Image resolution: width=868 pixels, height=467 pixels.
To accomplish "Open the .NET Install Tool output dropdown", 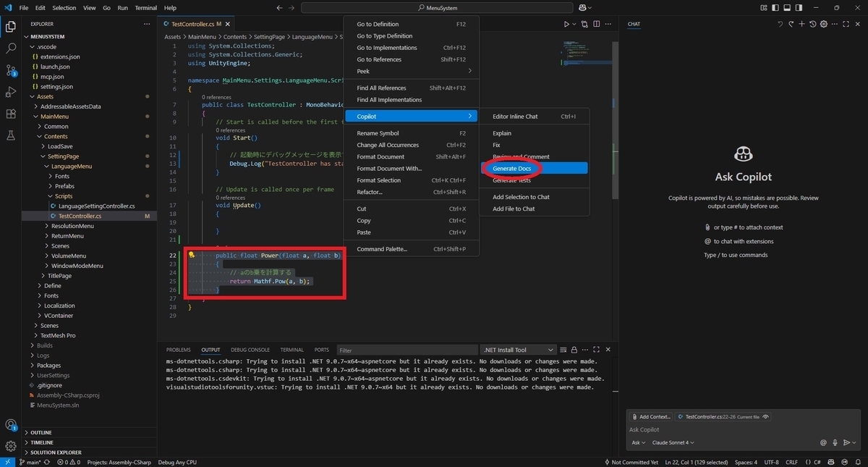I will (x=519, y=350).
